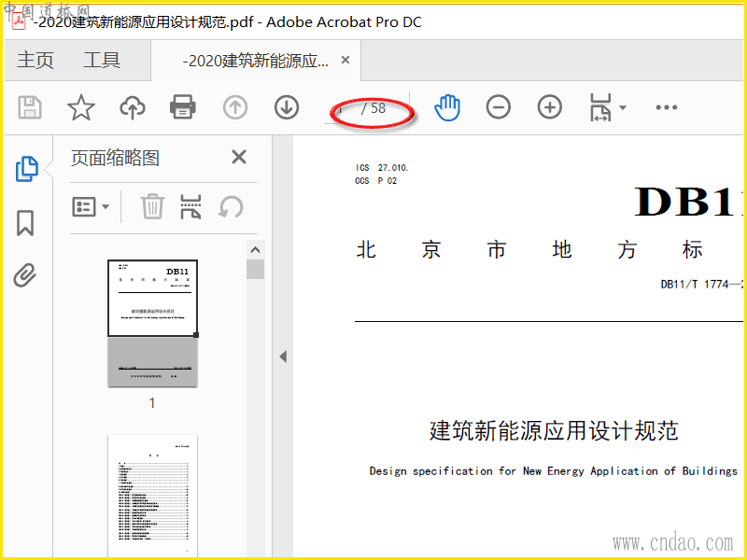The image size is (747, 560).
Task: Click the PDF file icon in title bar
Action: pos(18,22)
